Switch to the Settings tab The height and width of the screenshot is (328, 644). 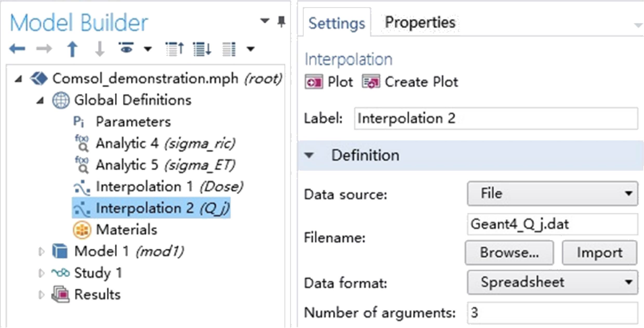(337, 23)
